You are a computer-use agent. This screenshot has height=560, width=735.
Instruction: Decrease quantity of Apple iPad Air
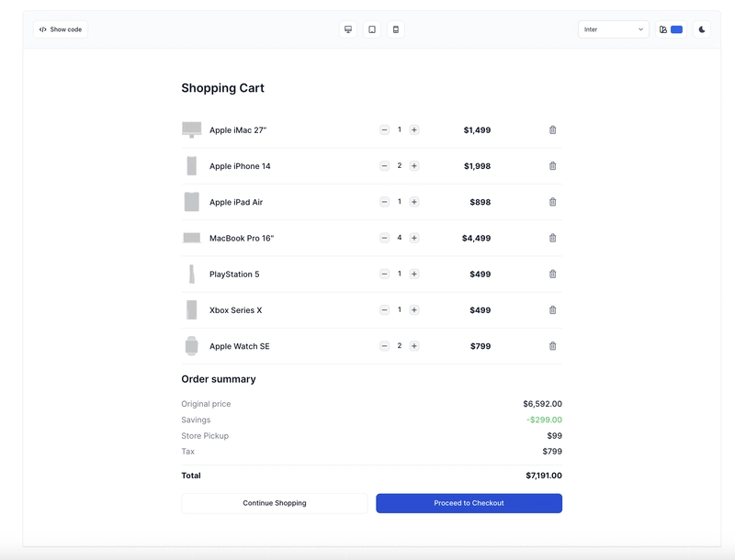(x=384, y=202)
